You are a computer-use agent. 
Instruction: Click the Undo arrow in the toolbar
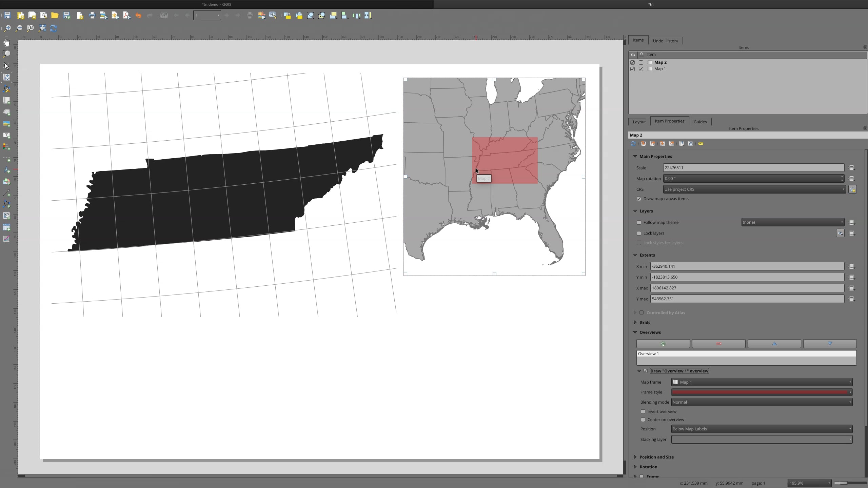click(x=138, y=15)
